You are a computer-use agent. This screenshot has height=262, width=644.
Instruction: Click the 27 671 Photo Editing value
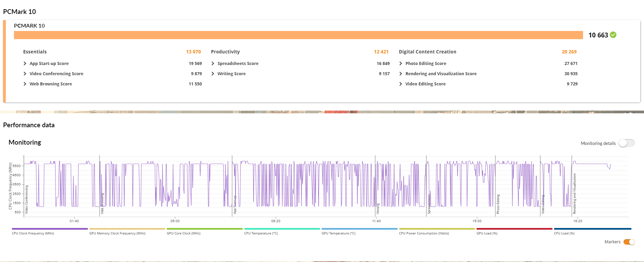(x=571, y=64)
